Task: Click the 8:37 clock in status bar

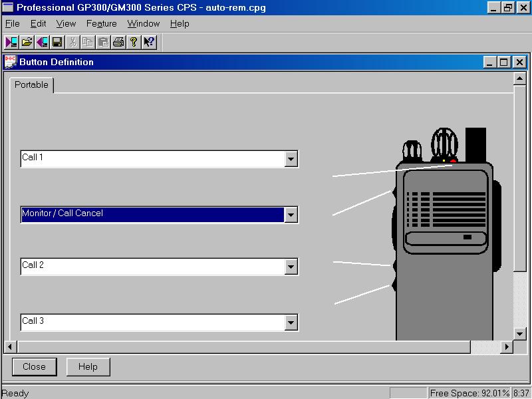Action: click(521, 393)
